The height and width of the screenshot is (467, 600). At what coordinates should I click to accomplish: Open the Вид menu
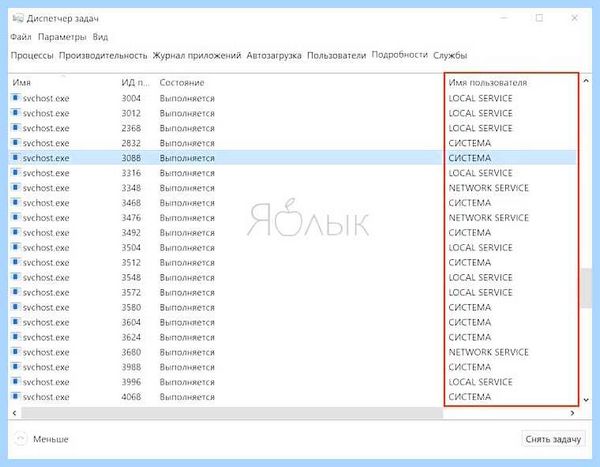pos(100,37)
